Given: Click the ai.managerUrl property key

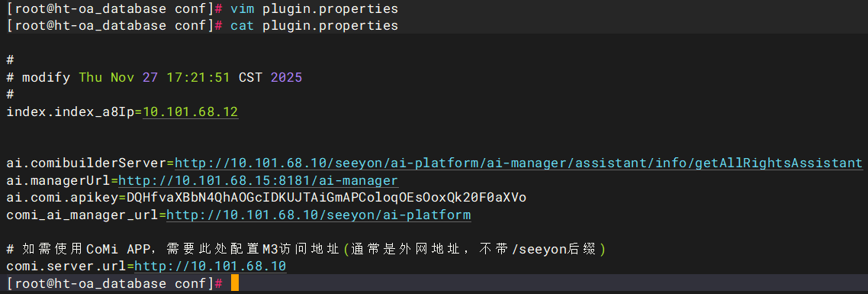Looking at the screenshot, I should tap(58, 180).
